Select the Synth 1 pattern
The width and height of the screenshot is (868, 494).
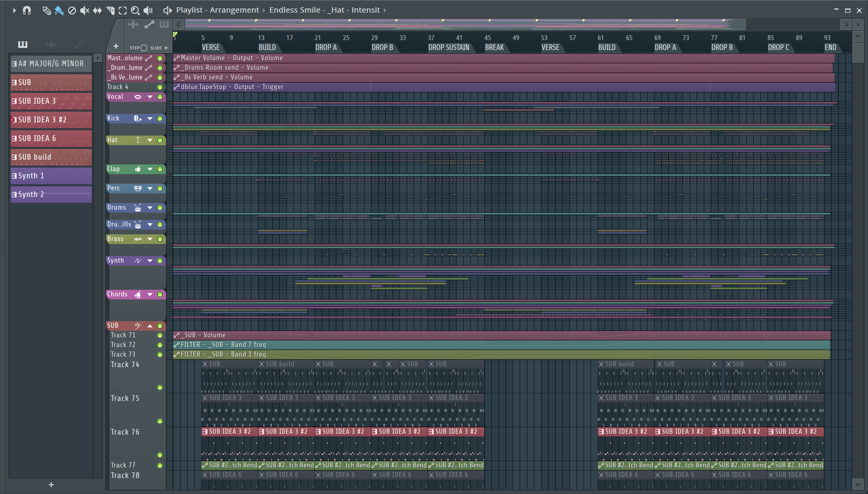(51, 176)
